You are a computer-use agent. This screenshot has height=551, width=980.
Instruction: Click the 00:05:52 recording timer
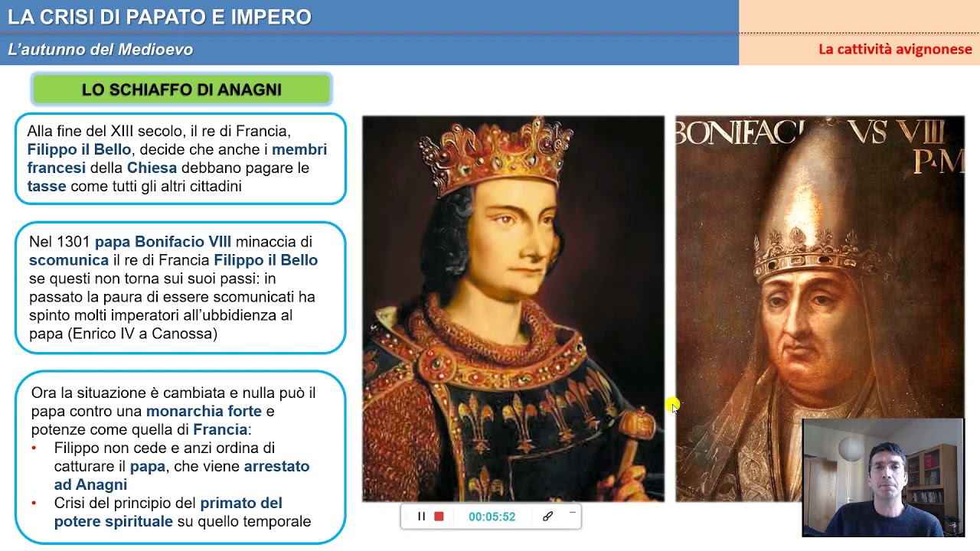pyautogui.click(x=492, y=517)
